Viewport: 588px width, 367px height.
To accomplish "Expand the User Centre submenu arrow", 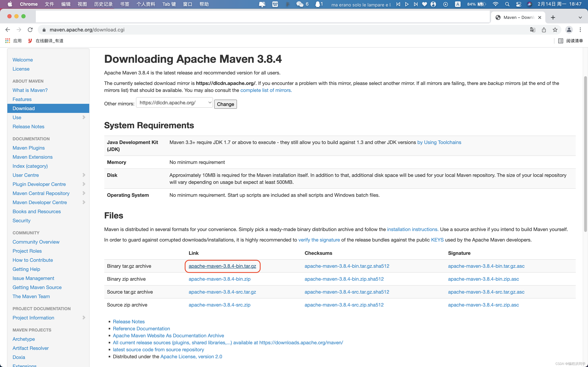I will click(x=84, y=175).
